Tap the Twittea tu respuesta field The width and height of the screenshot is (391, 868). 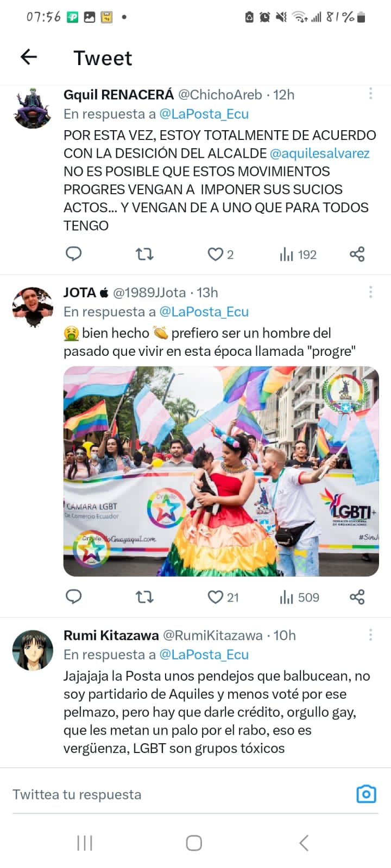point(179,794)
